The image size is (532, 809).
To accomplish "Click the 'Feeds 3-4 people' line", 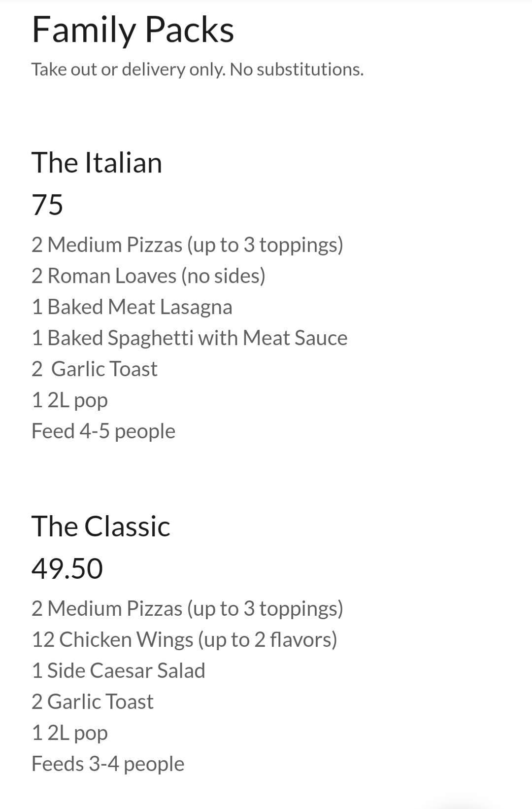I will [107, 764].
